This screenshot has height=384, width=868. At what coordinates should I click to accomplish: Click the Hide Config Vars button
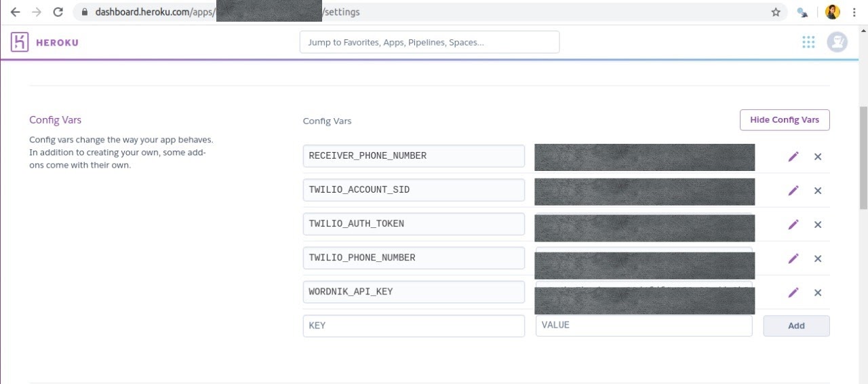point(785,120)
